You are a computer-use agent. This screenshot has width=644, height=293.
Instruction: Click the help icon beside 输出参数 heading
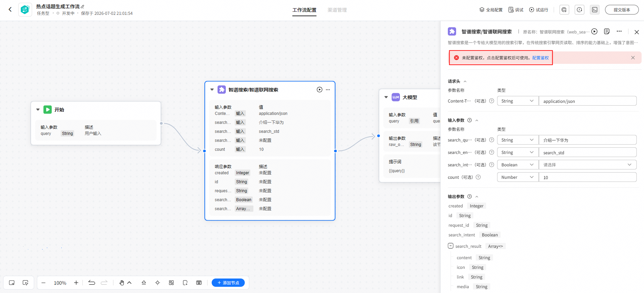pos(470,196)
